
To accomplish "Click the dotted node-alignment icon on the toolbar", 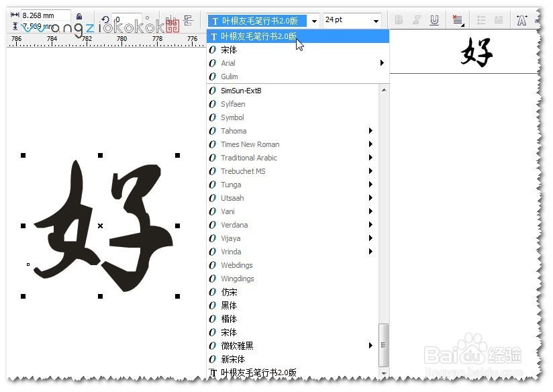I will click(189, 19).
